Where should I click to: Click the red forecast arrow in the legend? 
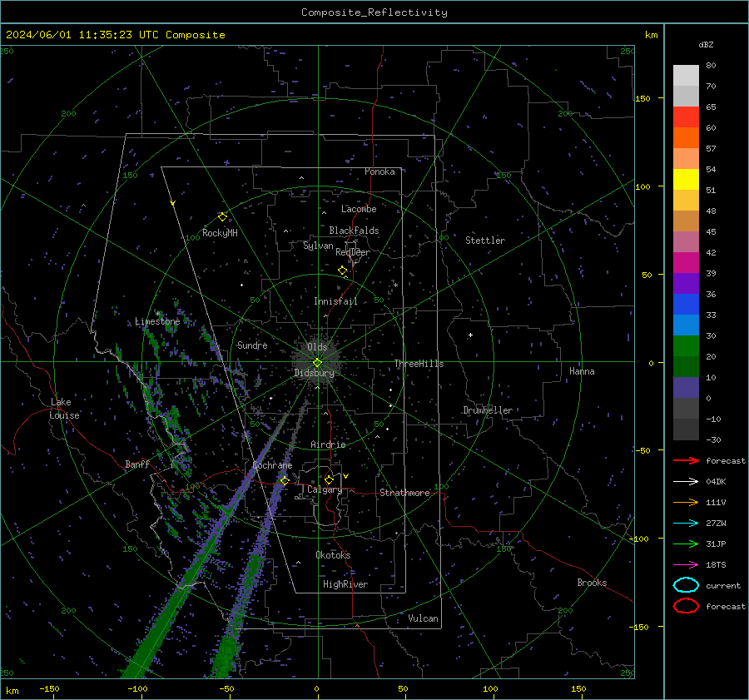[686, 460]
